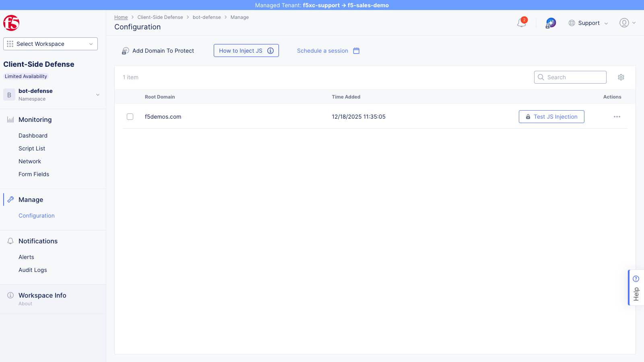Open the Support menu

(588, 23)
